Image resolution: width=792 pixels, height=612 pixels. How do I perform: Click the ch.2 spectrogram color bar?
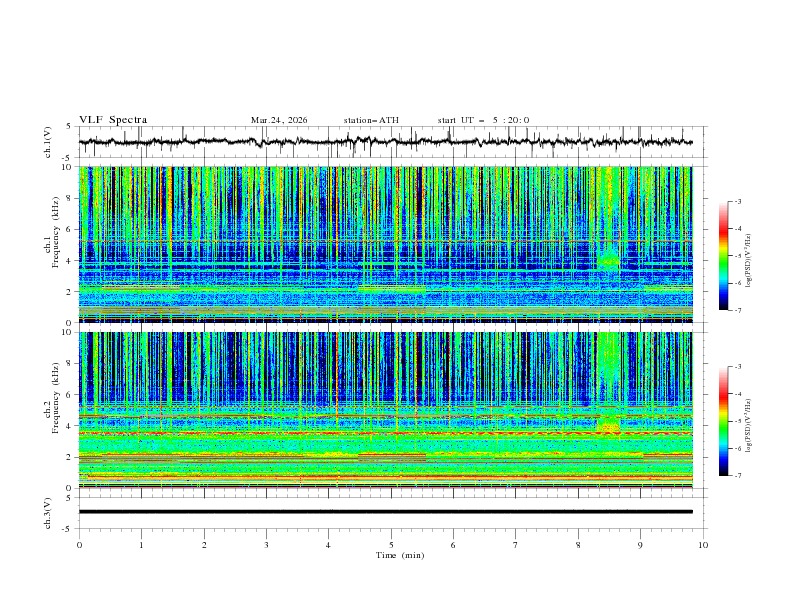[x=724, y=421]
